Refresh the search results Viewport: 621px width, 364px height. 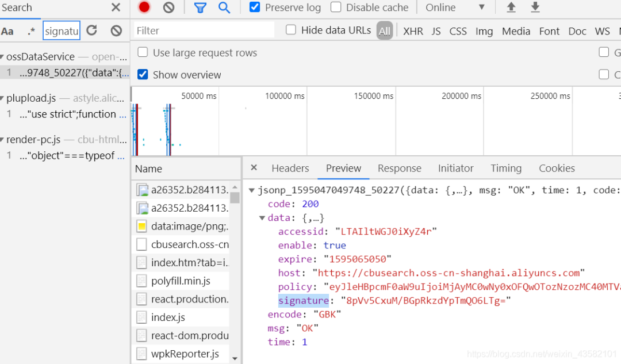click(x=92, y=30)
